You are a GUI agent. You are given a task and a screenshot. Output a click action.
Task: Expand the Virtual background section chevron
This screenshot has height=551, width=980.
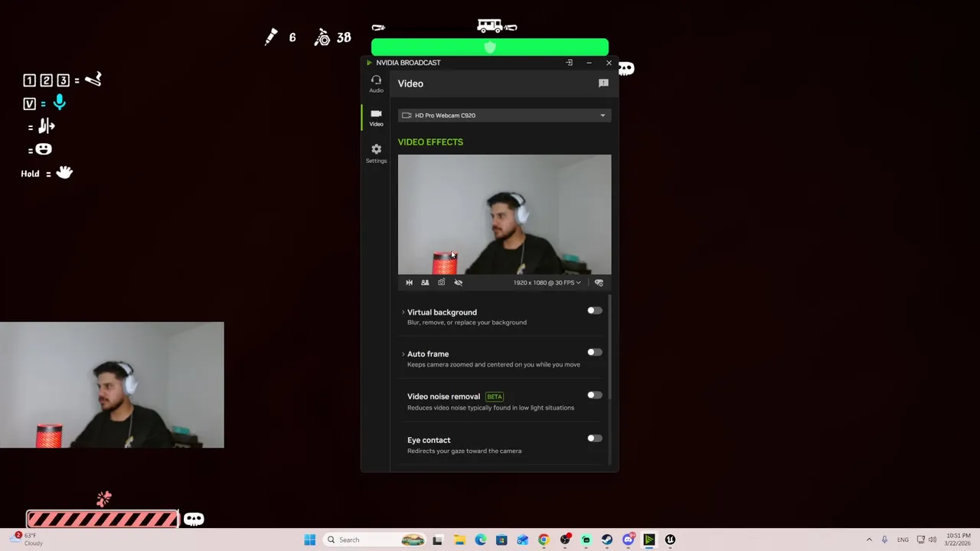click(403, 312)
